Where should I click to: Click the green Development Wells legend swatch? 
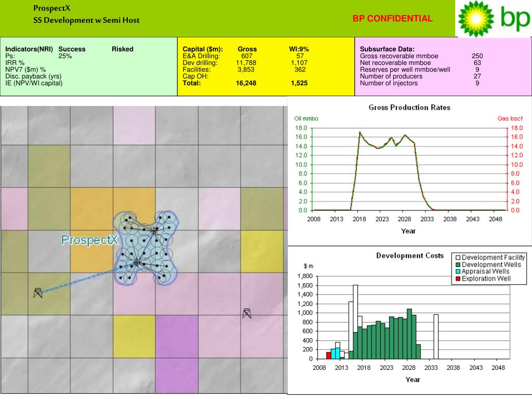point(458,264)
